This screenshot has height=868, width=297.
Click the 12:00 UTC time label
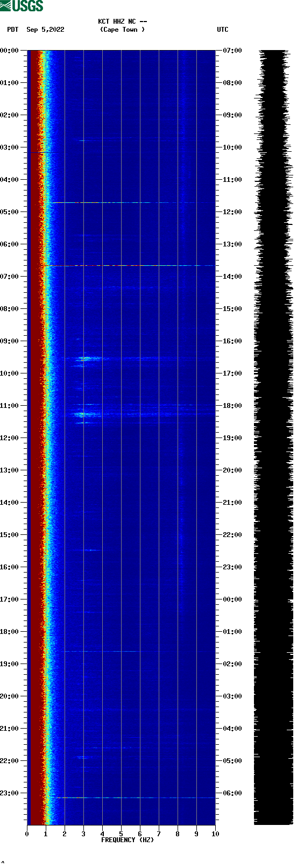point(232,212)
